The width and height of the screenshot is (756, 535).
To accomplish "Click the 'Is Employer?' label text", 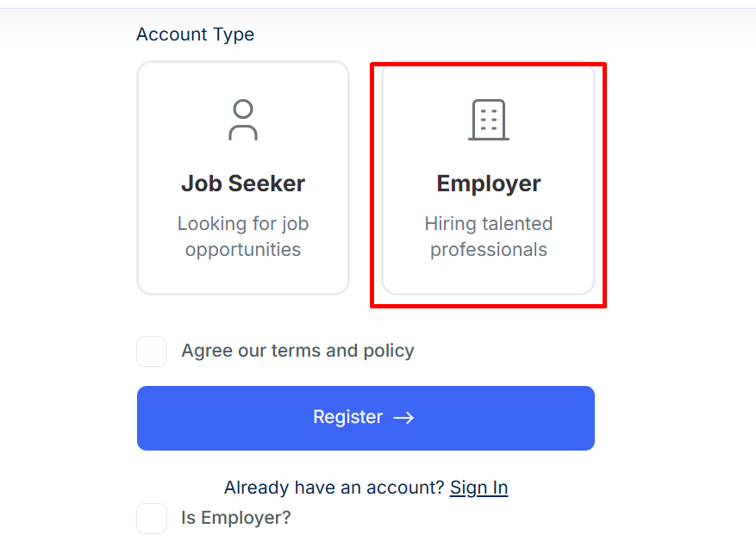I will 235,519.
